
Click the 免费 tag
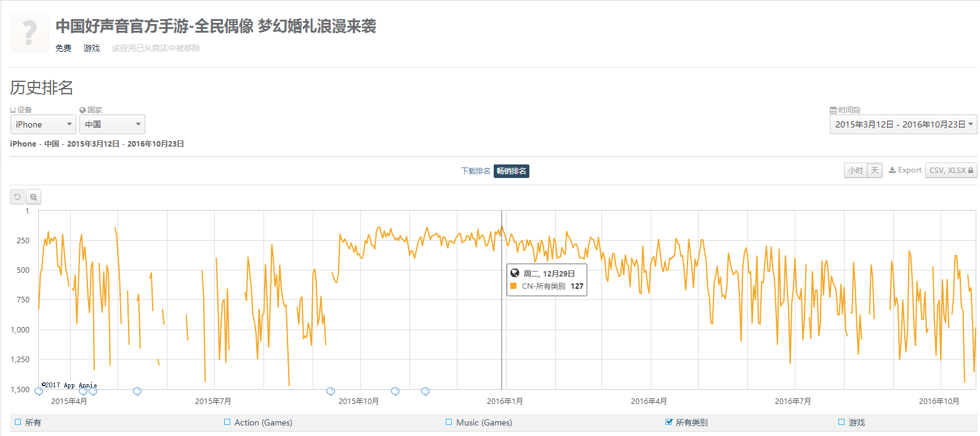[63, 48]
